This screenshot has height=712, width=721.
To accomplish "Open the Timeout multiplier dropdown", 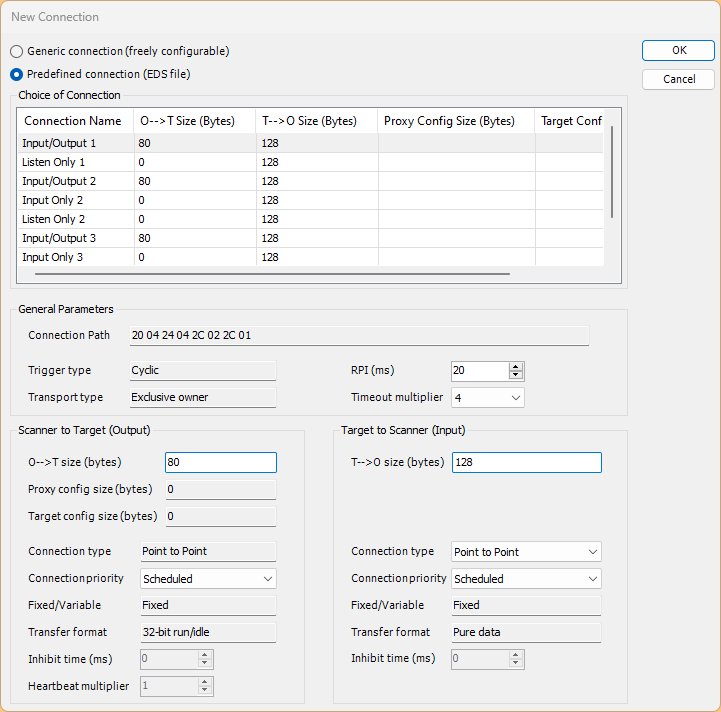I will [x=487, y=398].
